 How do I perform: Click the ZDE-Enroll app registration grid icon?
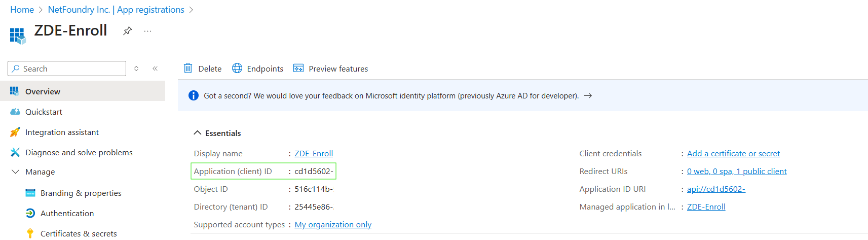pyautogui.click(x=17, y=36)
